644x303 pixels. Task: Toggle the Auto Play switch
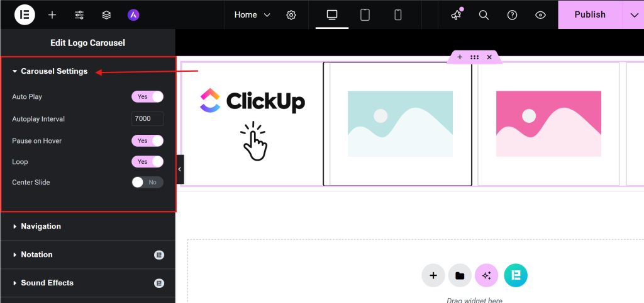click(147, 96)
